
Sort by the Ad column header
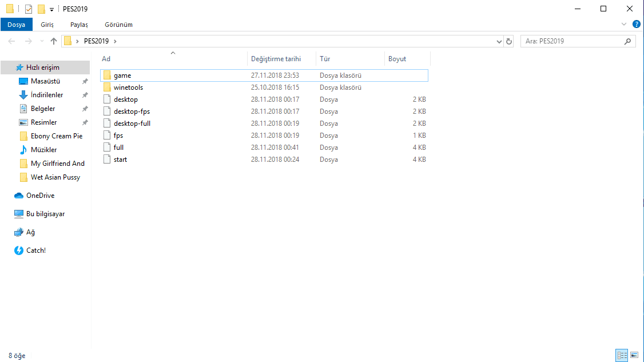tap(173, 59)
